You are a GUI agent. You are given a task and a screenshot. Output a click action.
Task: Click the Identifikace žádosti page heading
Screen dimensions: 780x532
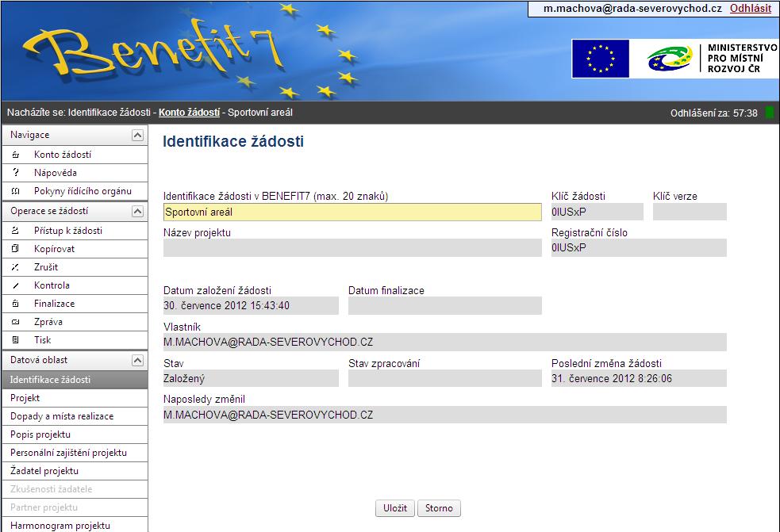coord(233,141)
